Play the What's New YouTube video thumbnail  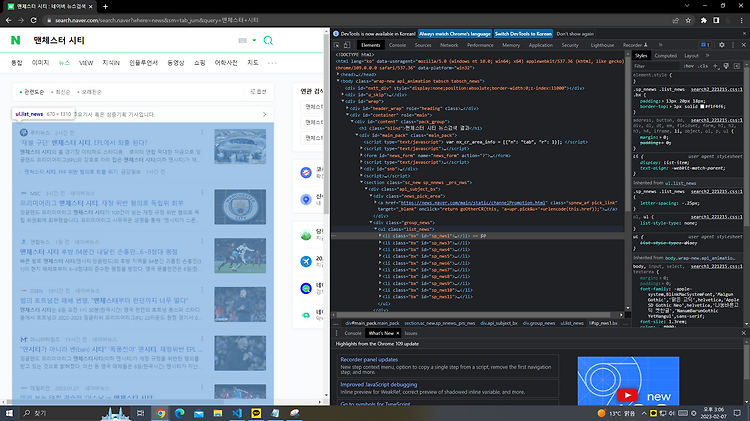pyautogui.click(x=628, y=395)
